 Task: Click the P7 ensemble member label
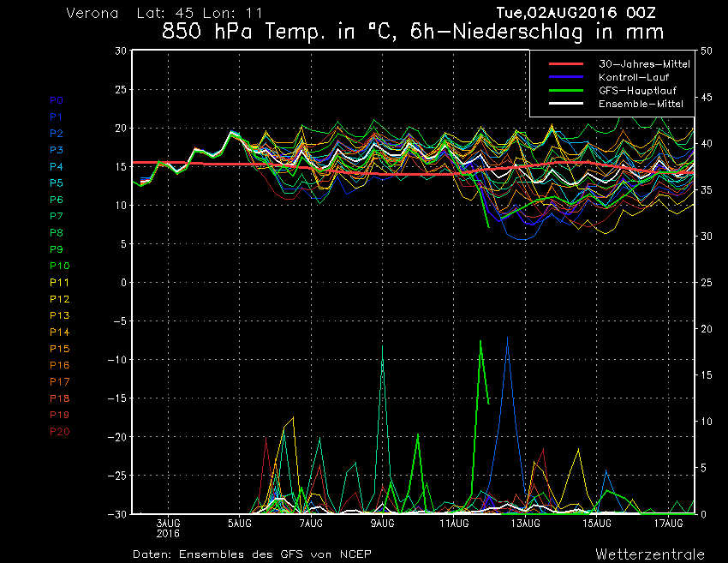[57, 216]
